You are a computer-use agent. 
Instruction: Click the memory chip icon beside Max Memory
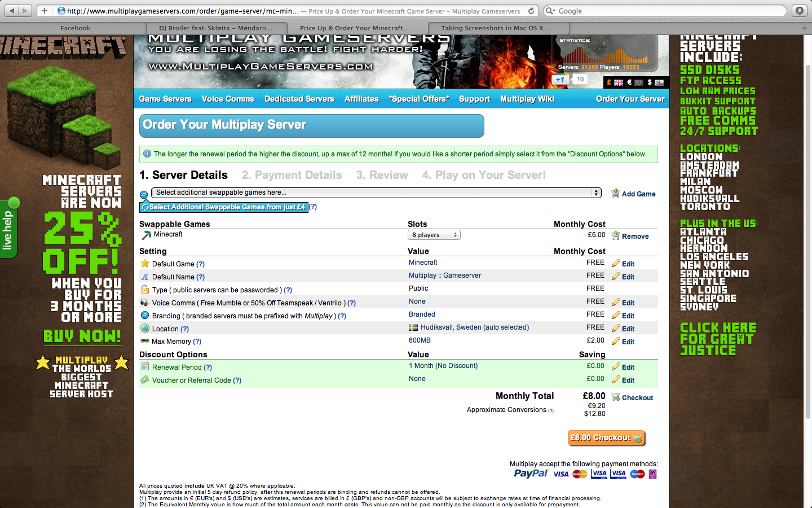pyautogui.click(x=145, y=341)
